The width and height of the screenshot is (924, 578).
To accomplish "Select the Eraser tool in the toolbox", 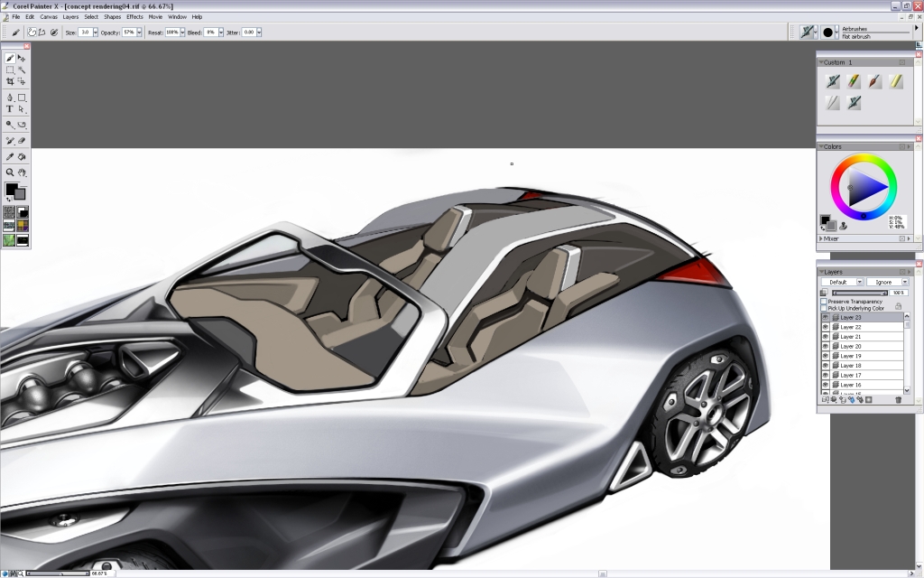I will 22,140.
